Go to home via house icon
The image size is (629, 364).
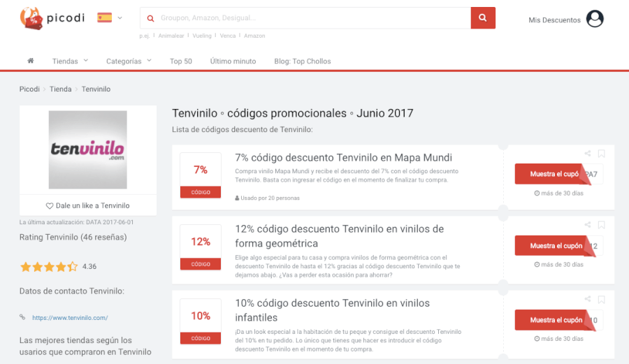pyautogui.click(x=31, y=61)
